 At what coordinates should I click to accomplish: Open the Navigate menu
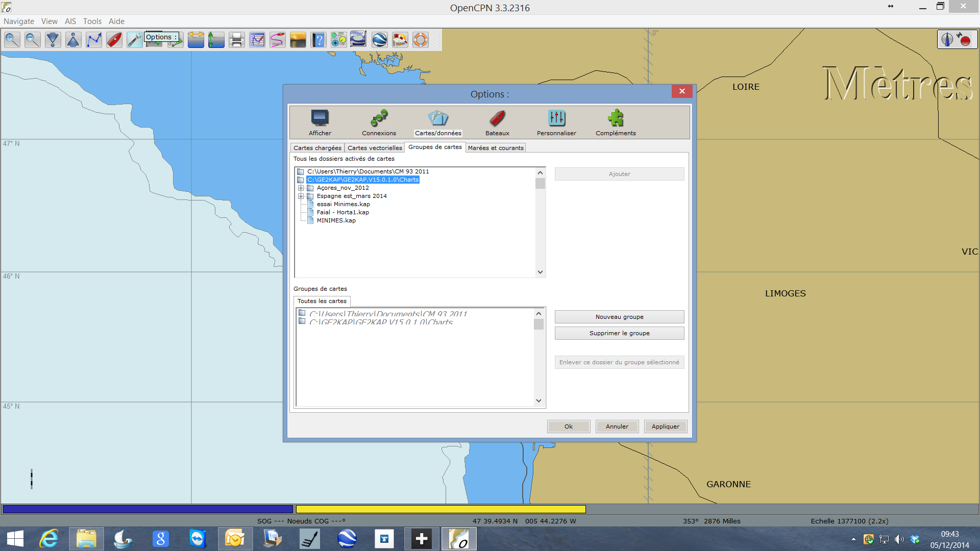[x=19, y=21]
